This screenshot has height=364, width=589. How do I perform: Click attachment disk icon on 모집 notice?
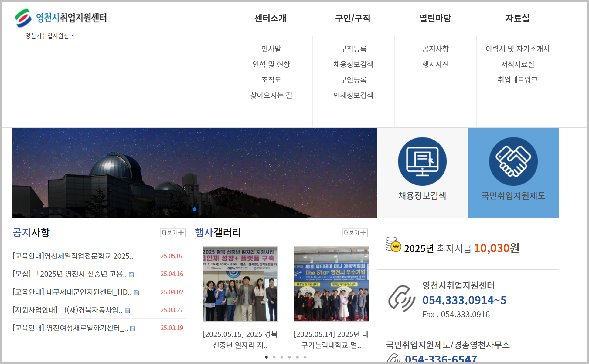click(131, 275)
